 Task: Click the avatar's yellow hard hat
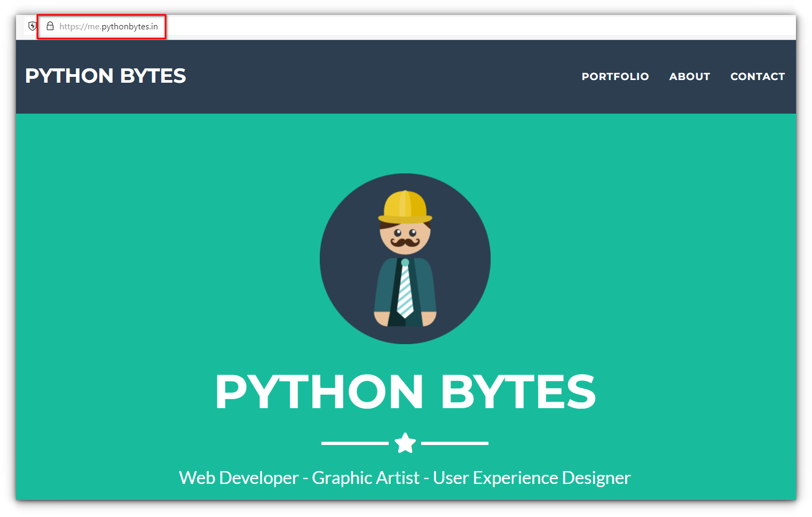point(405,207)
